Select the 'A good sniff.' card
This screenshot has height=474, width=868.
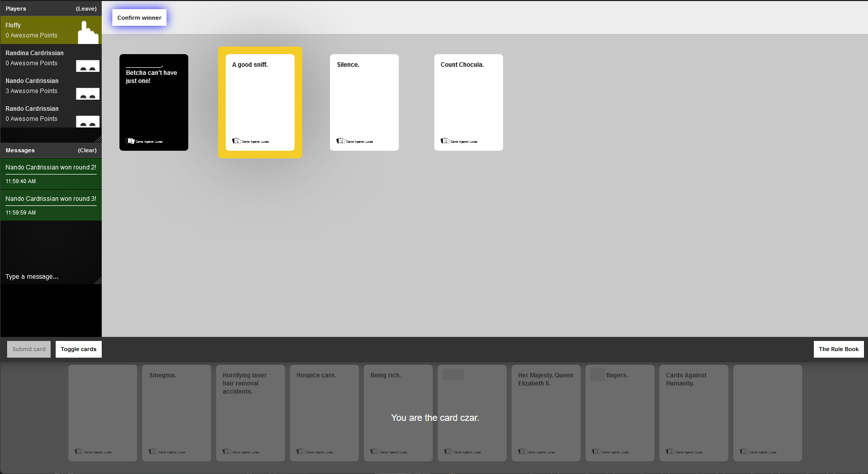point(260,102)
